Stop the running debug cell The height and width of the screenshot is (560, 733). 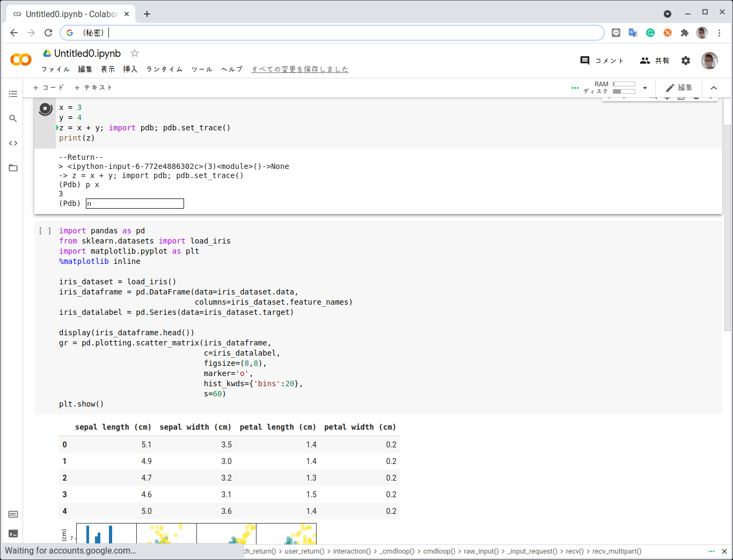45,108
